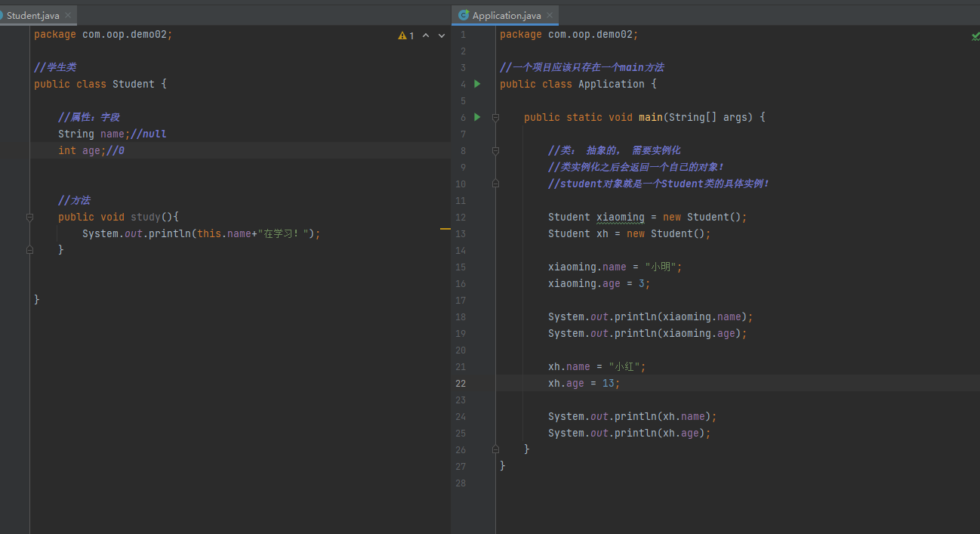The image size is (980, 534).
Task: Close the Student.java editor tab
Action: point(68,15)
